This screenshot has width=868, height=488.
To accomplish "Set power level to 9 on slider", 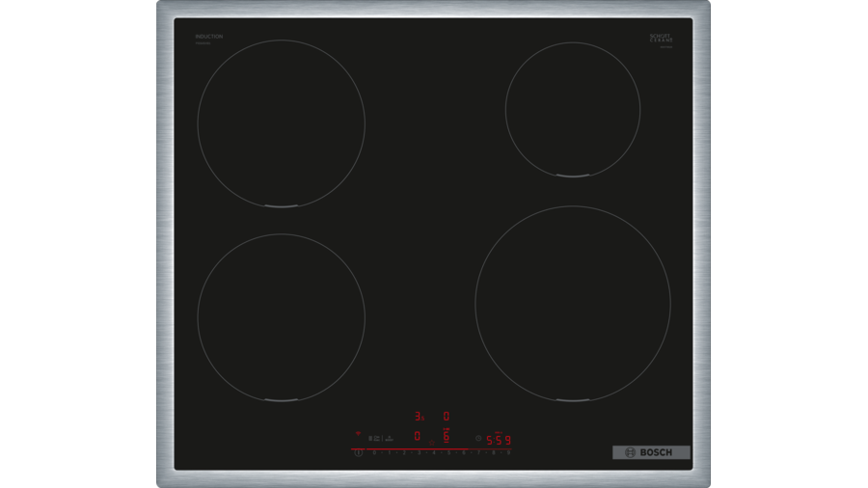I will coord(508,452).
